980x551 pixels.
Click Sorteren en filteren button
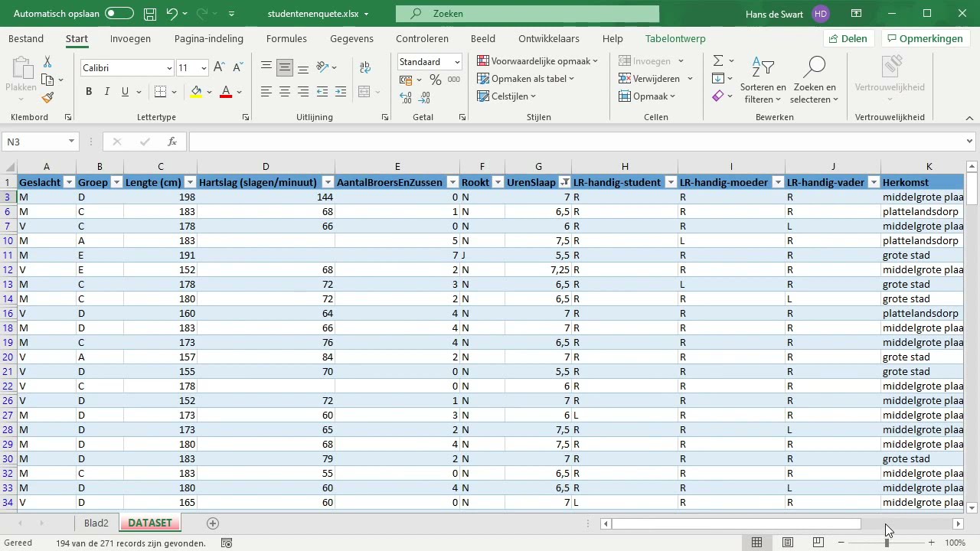763,80
